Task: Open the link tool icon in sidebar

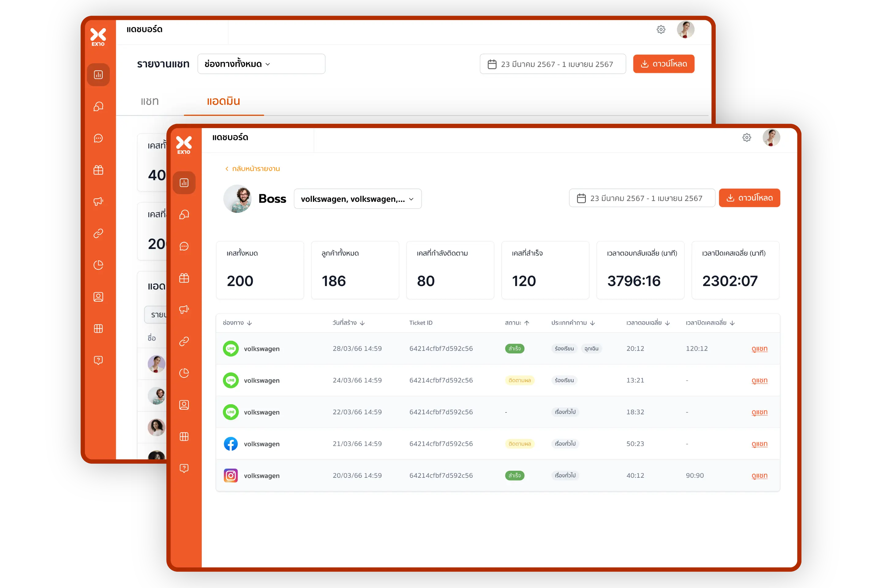Action: click(184, 341)
